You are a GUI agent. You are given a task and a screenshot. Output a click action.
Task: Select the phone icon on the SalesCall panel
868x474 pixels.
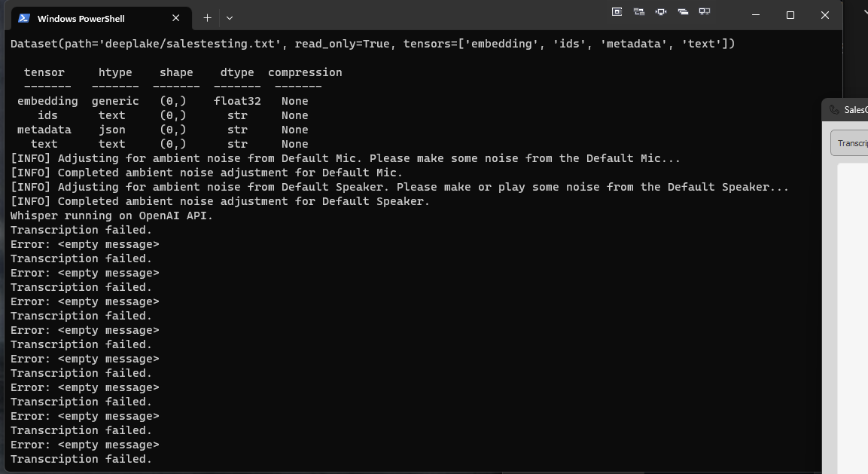[x=835, y=109]
